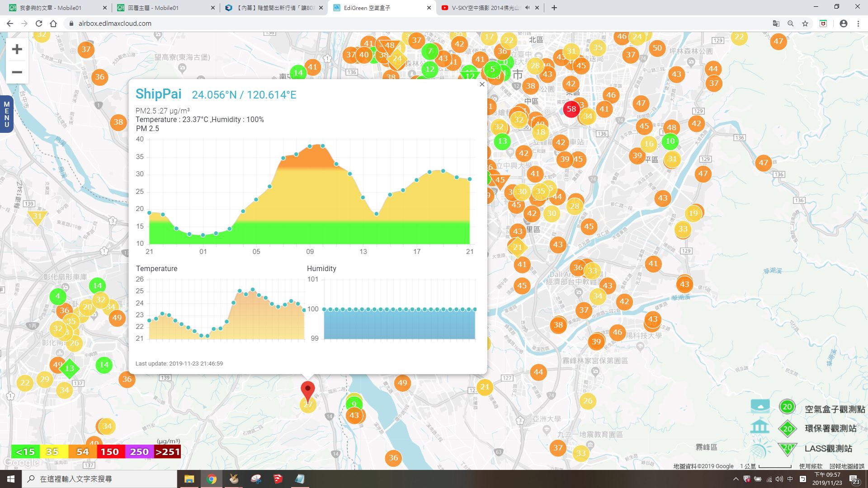The image size is (868, 488).
Task: Open the blue MENU side tab
Action: [6, 114]
